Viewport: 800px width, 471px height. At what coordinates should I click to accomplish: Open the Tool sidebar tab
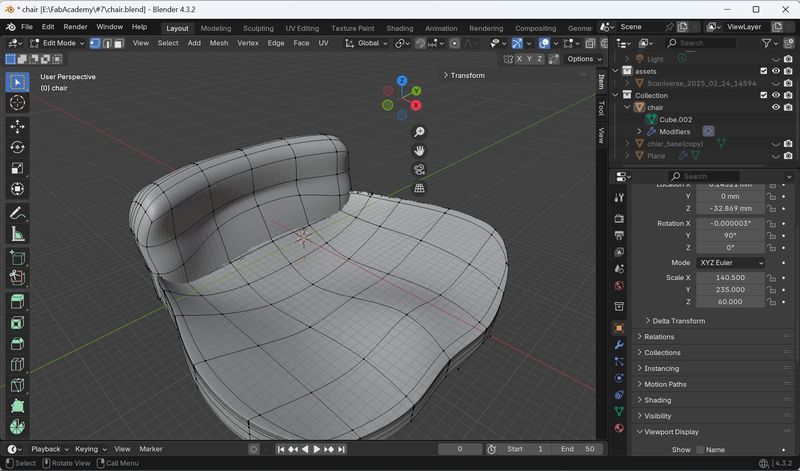pos(602,108)
